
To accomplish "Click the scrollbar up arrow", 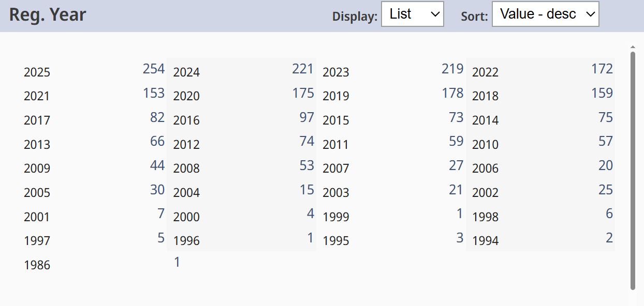I will [x=633, y=47].
